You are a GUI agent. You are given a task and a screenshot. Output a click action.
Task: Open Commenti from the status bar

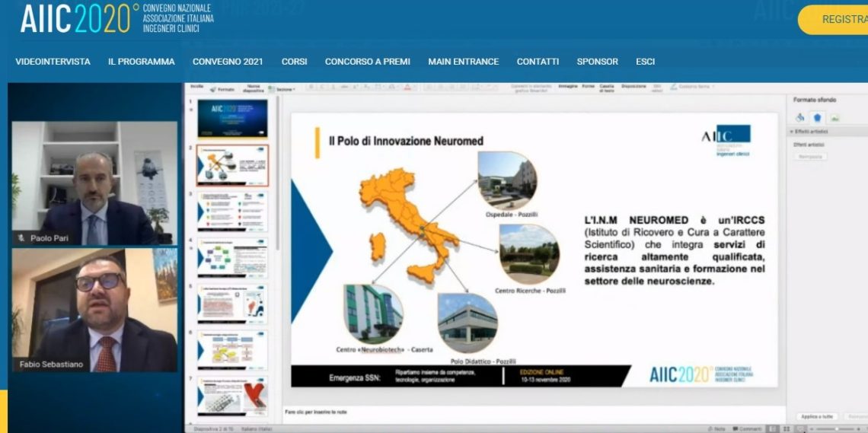coord(747,429)
